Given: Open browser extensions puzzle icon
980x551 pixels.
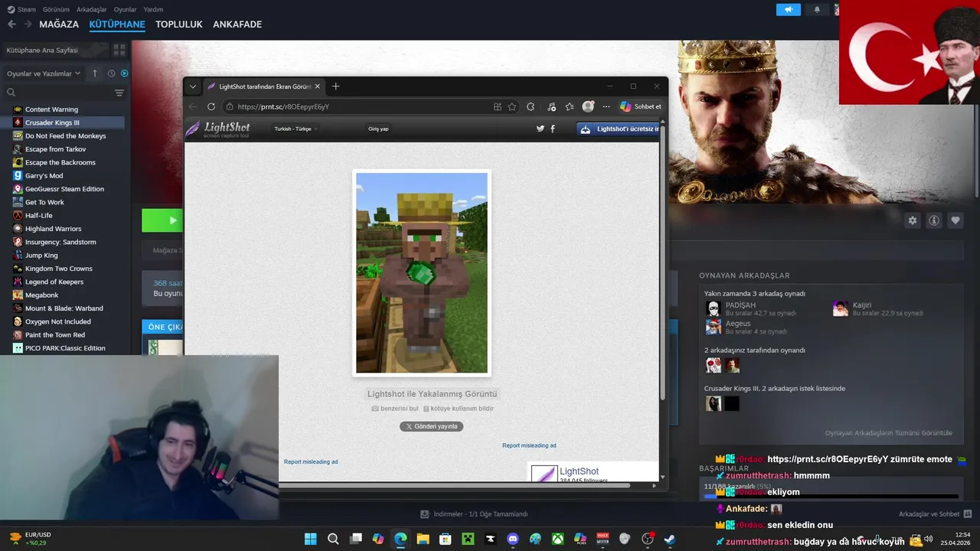Looking at the screenshot, I should click(531, 107).
